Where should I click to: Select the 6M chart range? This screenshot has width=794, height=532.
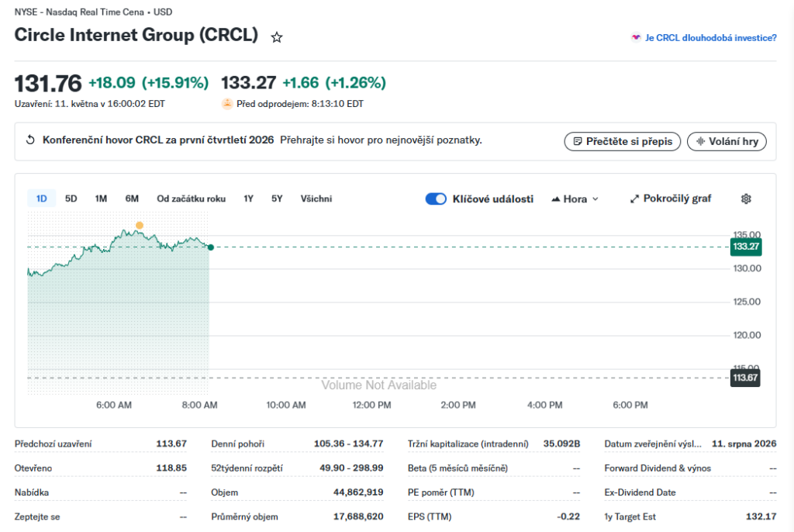click(132, 199)
